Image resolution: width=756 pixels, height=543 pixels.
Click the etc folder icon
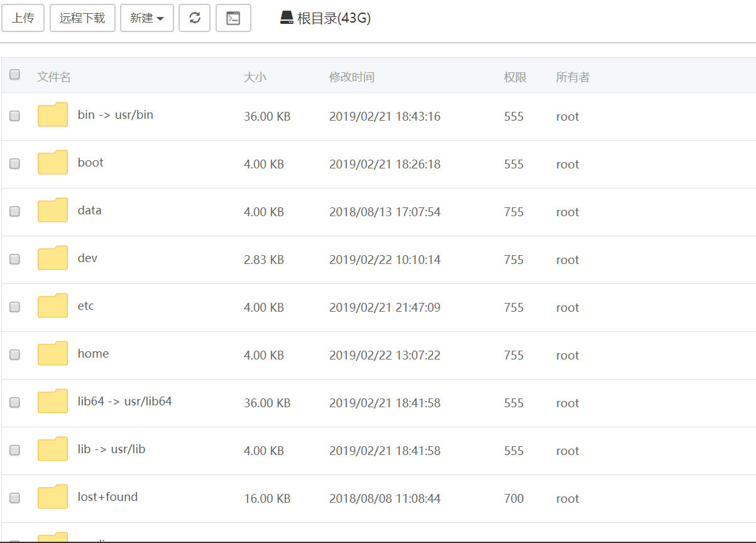(x=53, y=306)
